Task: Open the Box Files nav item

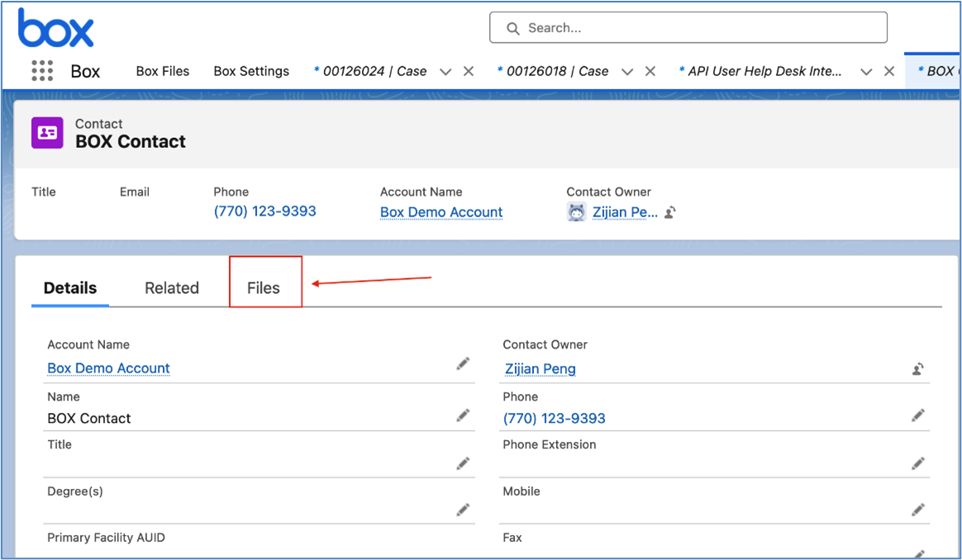Action: 163,71
